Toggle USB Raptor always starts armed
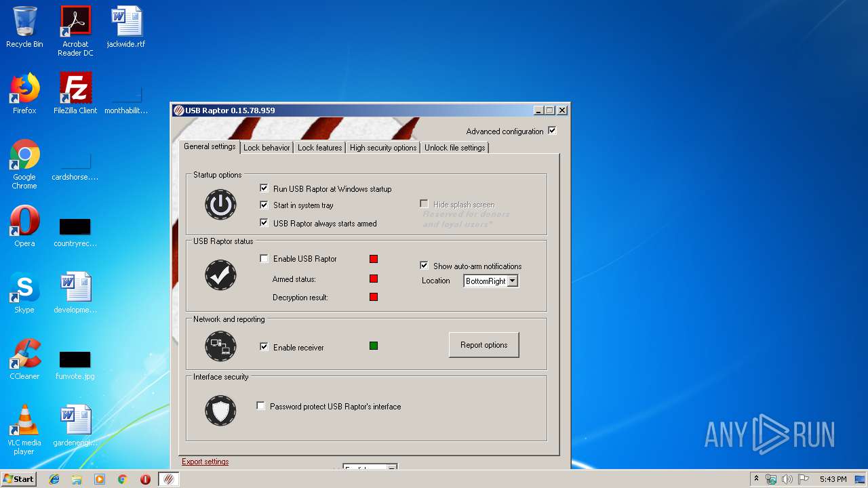 pyautogui.click(x=264, y=222)
